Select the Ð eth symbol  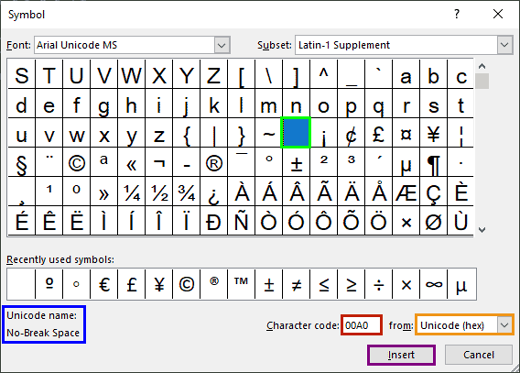pos(214,220)
